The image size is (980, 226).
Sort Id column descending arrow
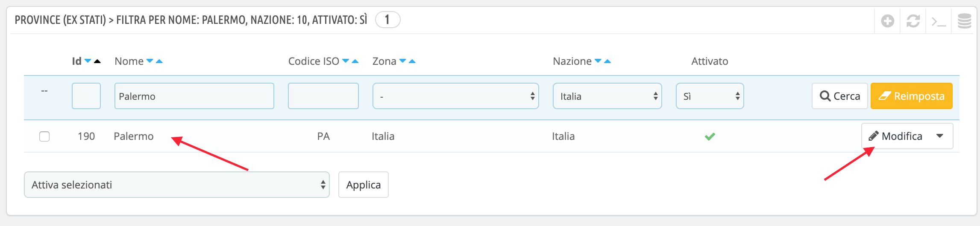point(88,61)
